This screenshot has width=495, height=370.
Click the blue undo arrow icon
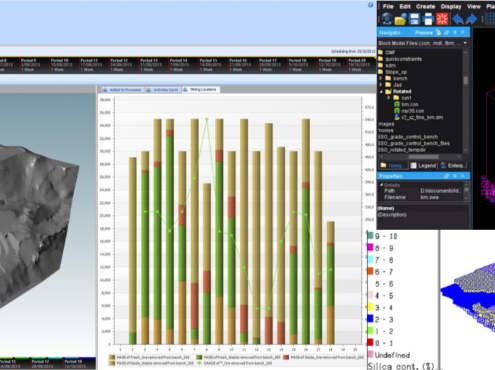(458, 19)
